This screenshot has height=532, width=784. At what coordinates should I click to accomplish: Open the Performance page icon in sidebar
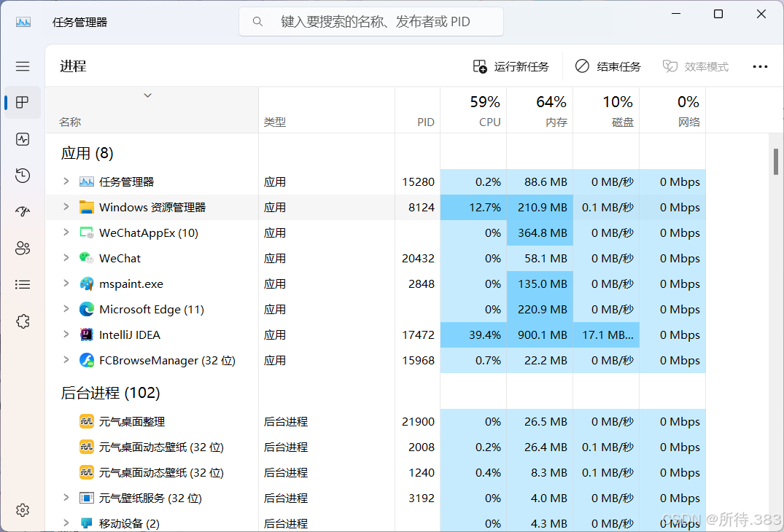tap(23, 139)
